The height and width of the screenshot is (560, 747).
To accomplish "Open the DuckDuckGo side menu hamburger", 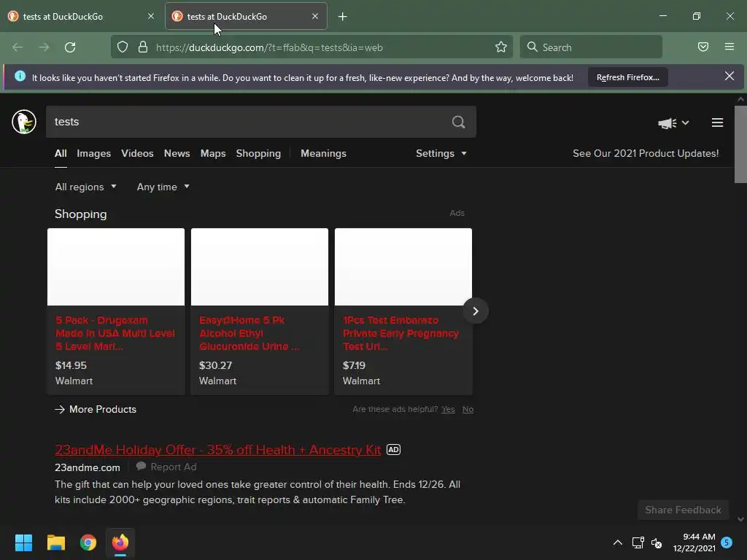I will coord(718,122).
